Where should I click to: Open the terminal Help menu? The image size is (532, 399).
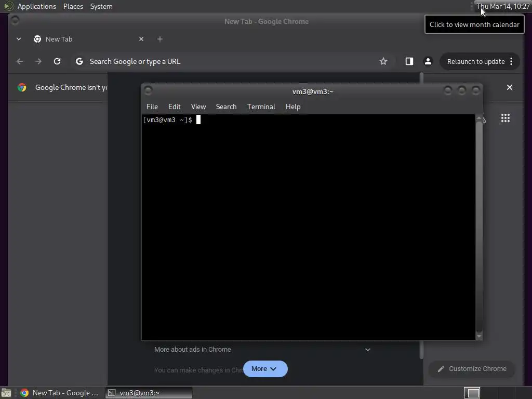coord(293,107)
